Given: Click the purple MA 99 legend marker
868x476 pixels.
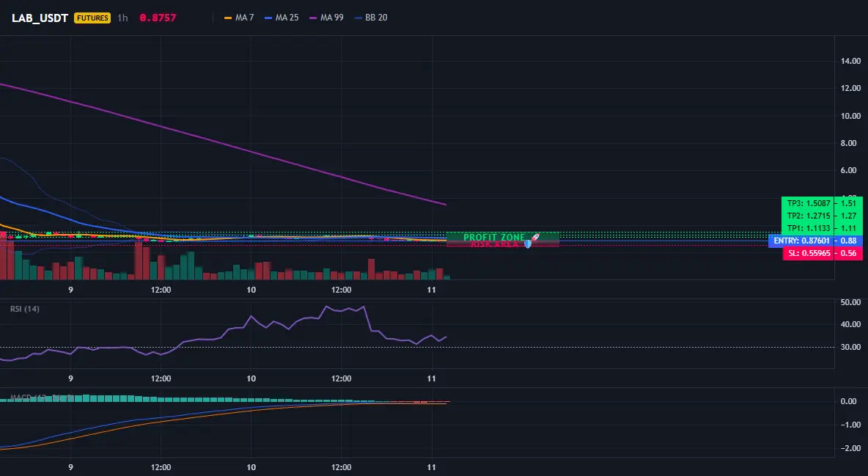Looking at the screenshot, I should point(313,18).
